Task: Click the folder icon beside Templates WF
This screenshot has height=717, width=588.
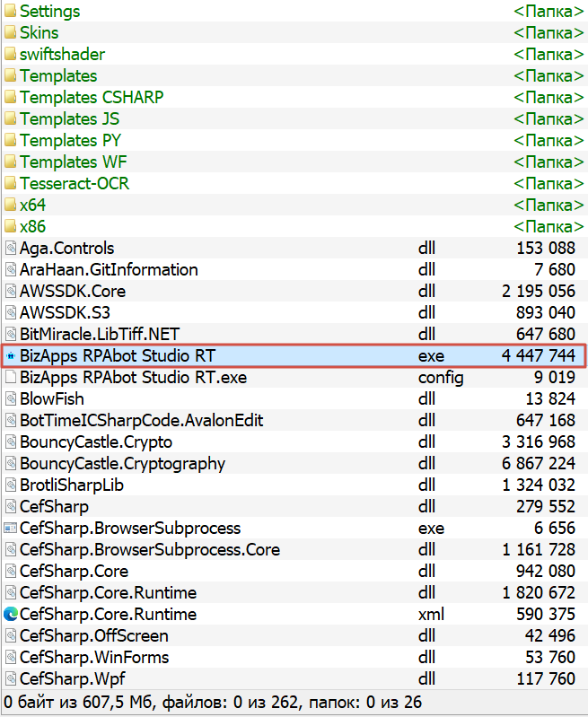Action: click(10, 162)
